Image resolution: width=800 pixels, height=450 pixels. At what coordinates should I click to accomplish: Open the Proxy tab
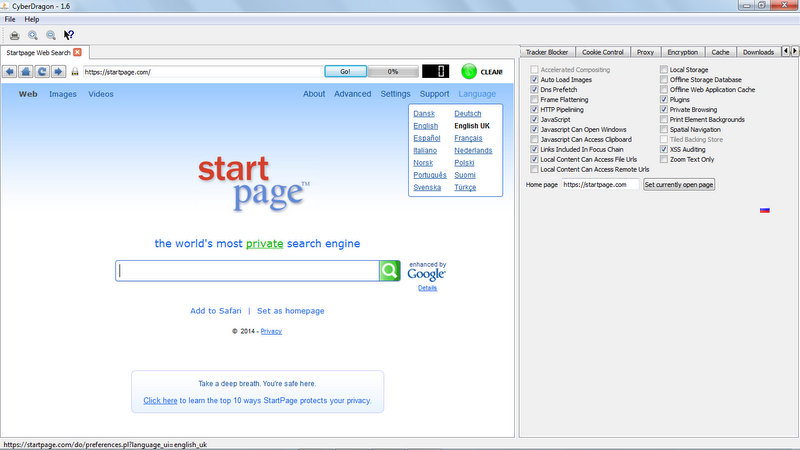click(x=645, y=52)
